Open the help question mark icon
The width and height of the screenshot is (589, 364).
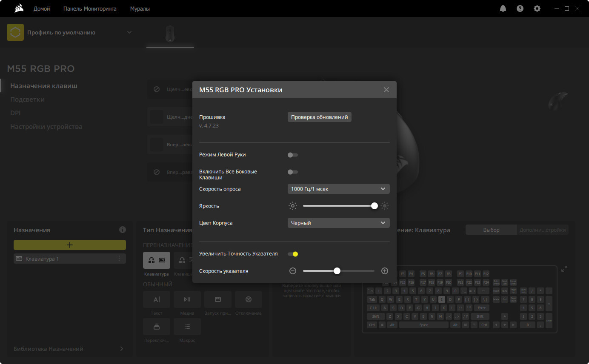pyautogui.click(x=520, y=9)
